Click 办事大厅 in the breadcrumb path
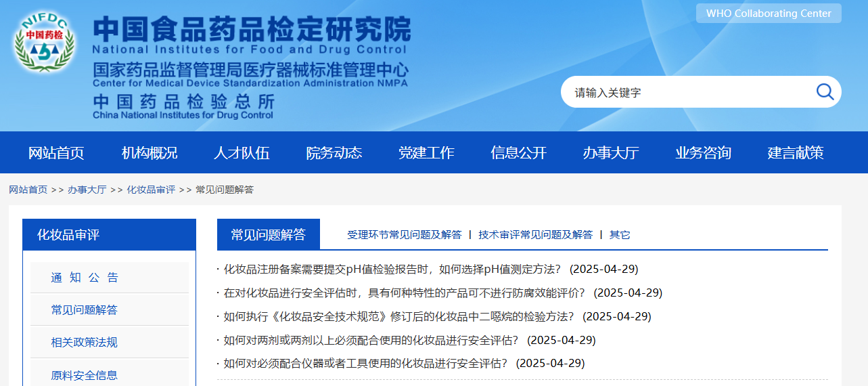Screen dimensions: 868x386 87,190
